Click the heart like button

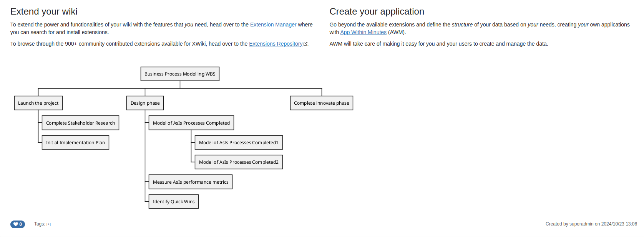18,224
